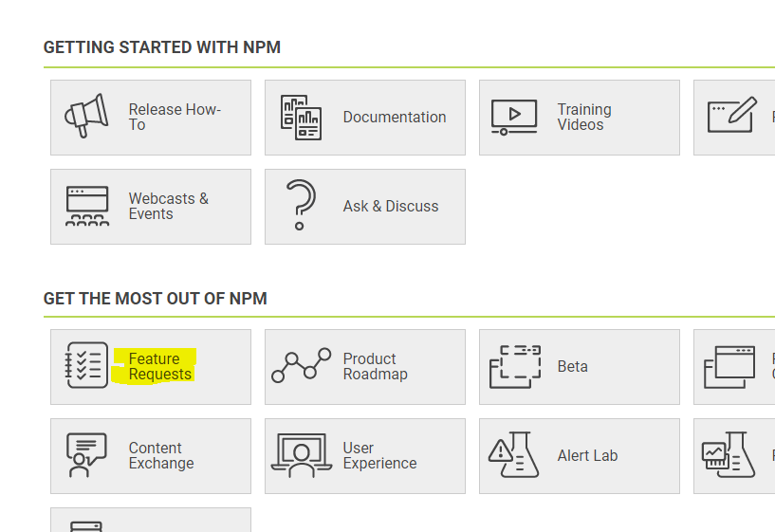This screenshot has width=775, height=532.
Task: Click the Content Exchange chat person icon
Action: pyautogui.click(x=86, y=455)
